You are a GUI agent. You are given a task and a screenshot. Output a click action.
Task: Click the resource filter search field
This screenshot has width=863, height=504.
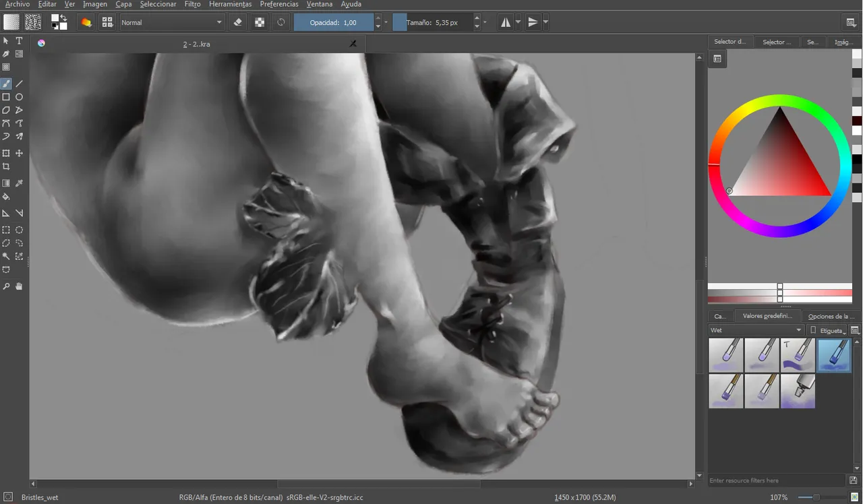pyautogui.click(x=777, y=480)
